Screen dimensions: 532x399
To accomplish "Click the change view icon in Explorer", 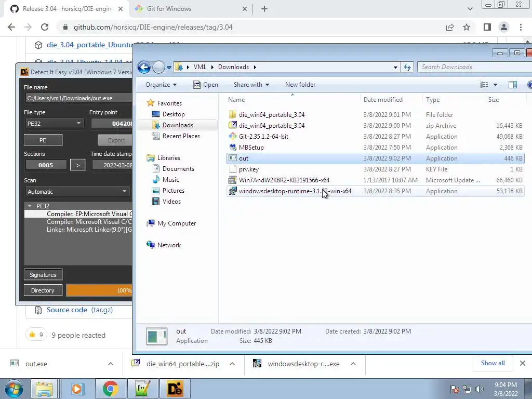I will point(484,85).
